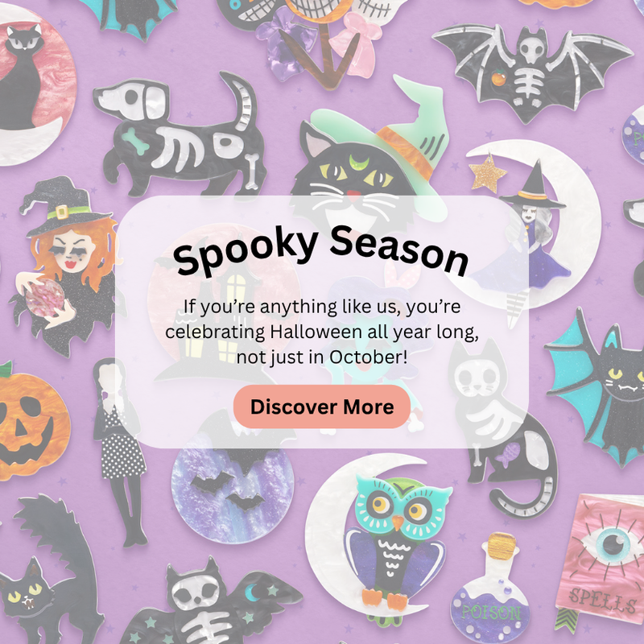This screenshot has width=644, height=644.
Task: Click the Discover More button
Action: pyautogui.click(x=321, y=407)
